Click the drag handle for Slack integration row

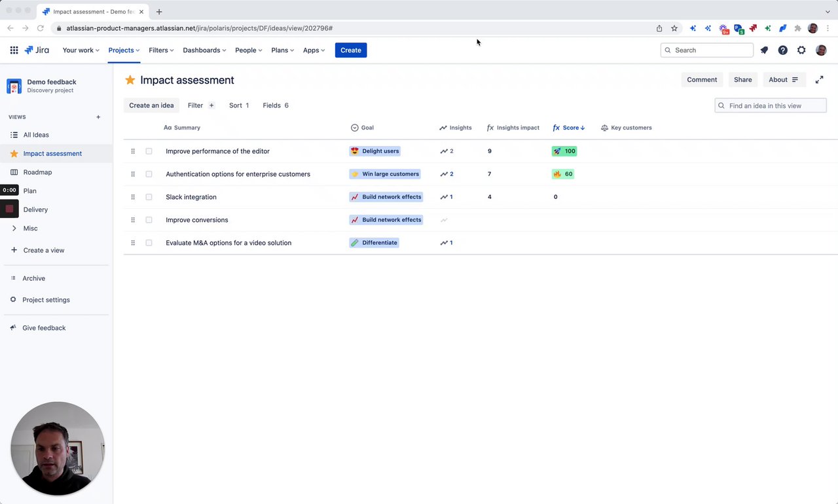[133, 197]
